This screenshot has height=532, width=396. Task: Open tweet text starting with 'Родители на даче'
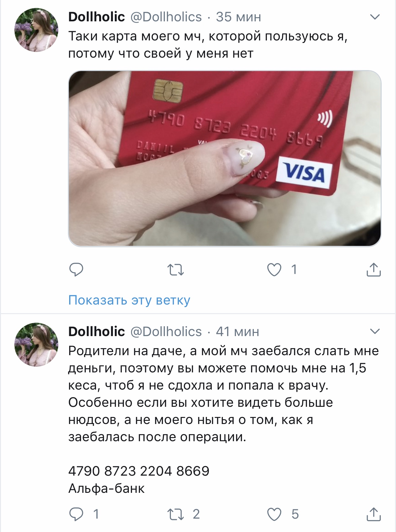[x=223, y=394]
